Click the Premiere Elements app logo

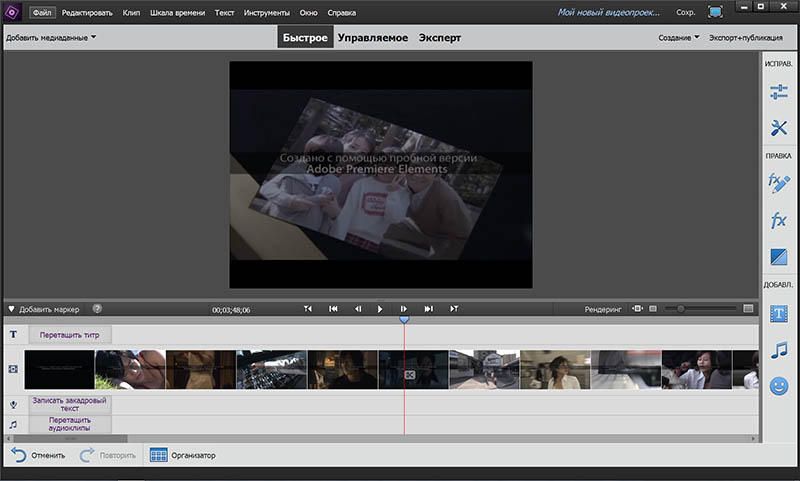point(12,12)
